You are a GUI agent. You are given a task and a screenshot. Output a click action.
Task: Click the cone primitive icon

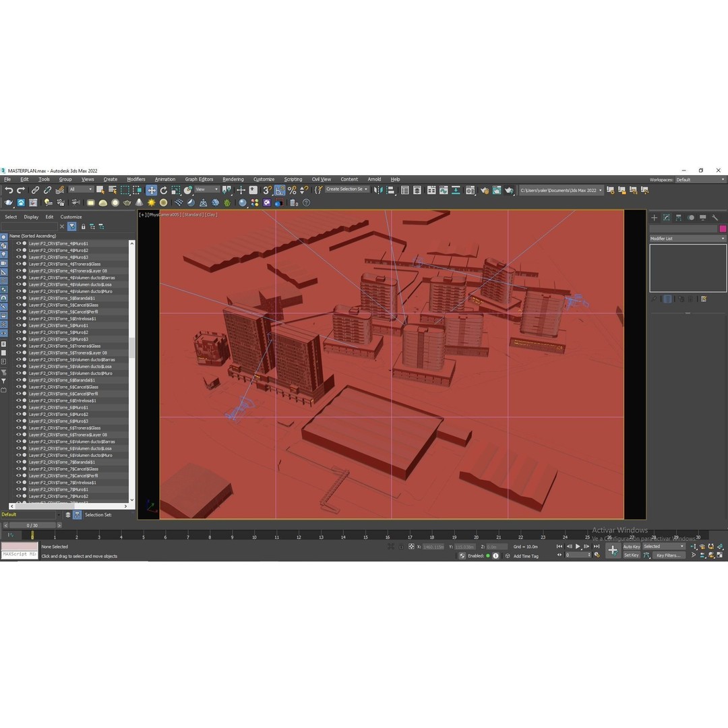coord(140,203)
